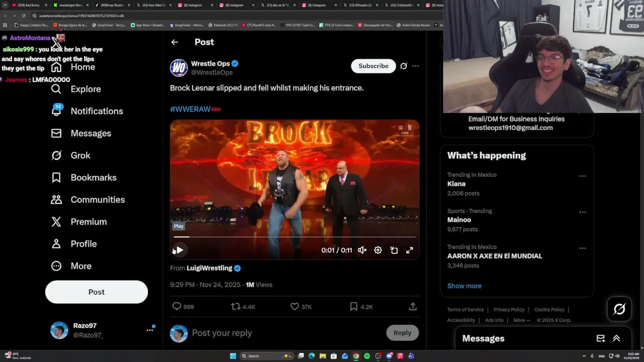Open Grok from the sidebar

click(x=70, y=155)
